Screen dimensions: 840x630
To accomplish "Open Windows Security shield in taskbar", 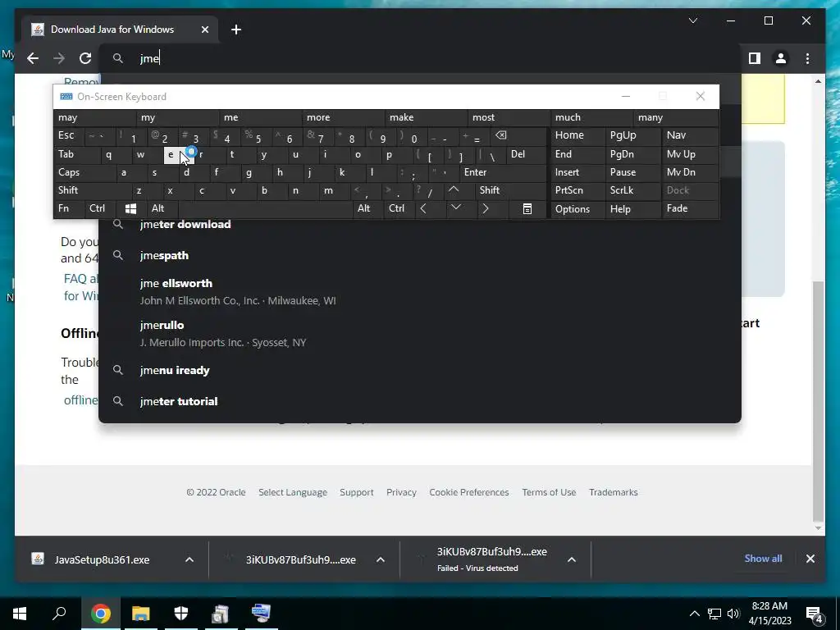I will pos(181,614).
